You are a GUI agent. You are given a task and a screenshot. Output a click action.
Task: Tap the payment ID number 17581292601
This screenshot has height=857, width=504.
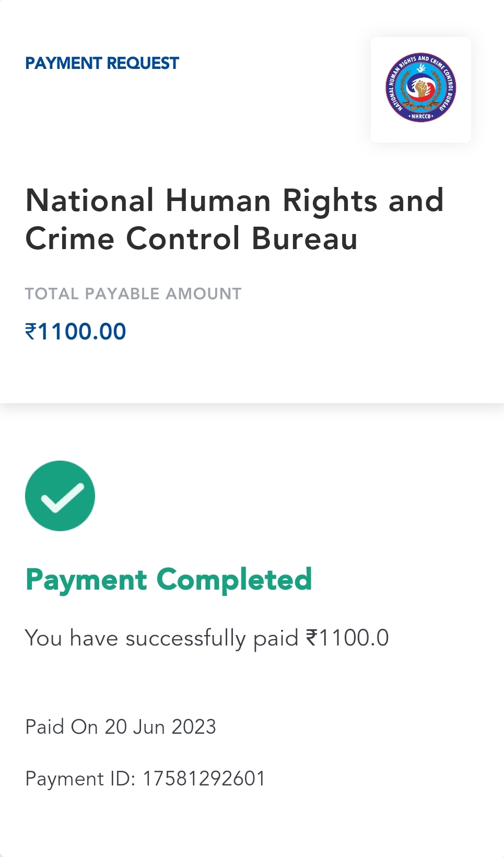coord(204,779)
